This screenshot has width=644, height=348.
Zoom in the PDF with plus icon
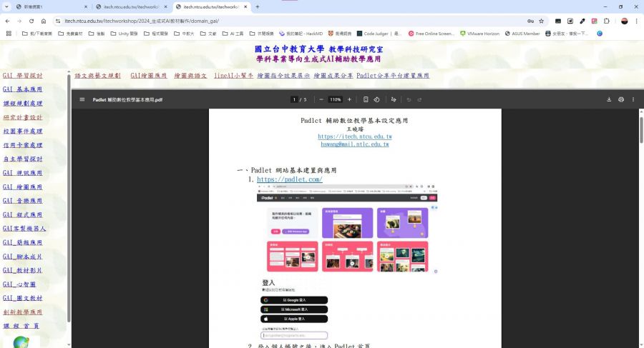(349, 99)
